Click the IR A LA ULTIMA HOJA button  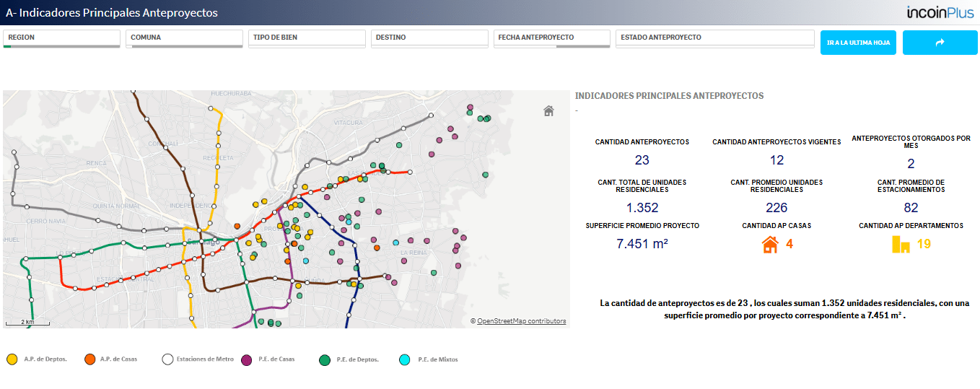click(859, 43)
